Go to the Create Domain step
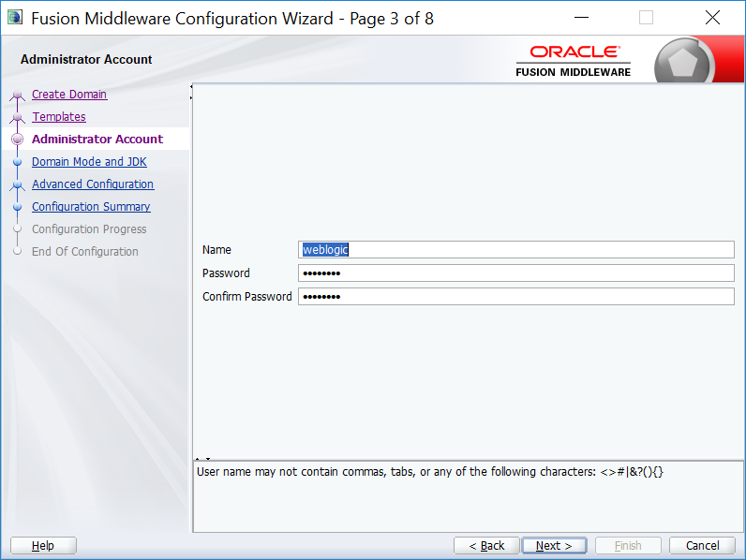Image resolution: width=746 pixels, height=560 pixels. [69, 95]
